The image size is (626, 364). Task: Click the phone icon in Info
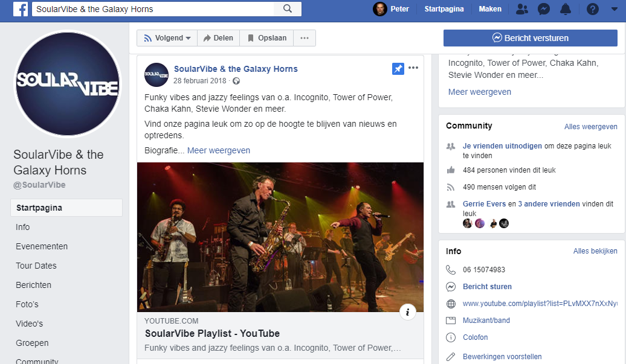[451, 270]
